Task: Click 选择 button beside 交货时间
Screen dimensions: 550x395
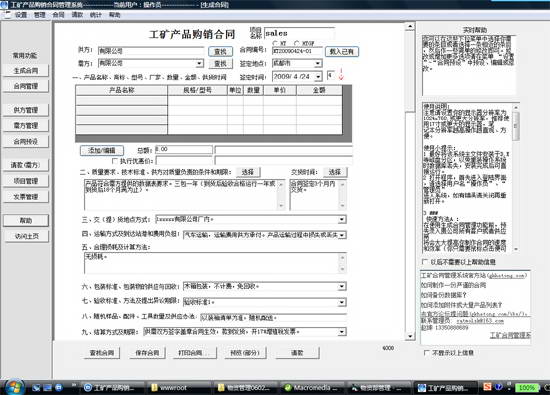Action: click(x=335, y=172)
